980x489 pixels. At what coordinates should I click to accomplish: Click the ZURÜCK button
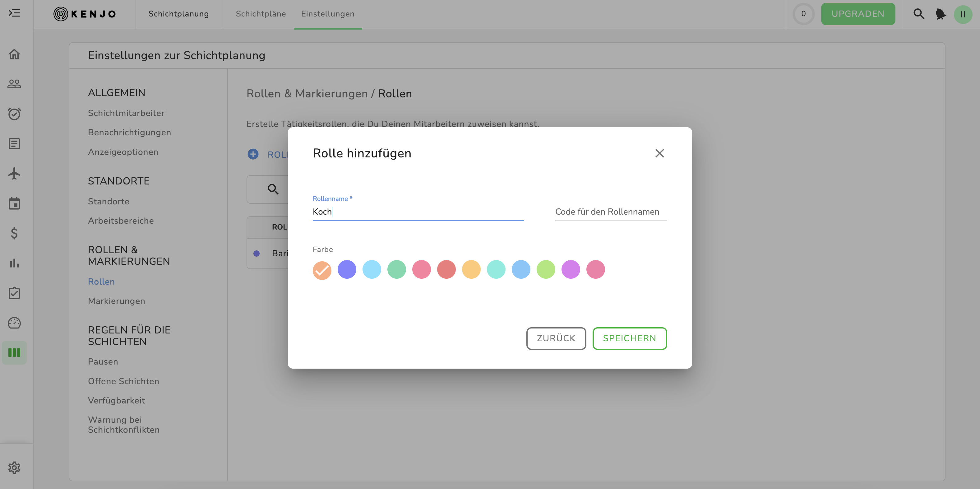pyautogui.click(x=556, y=338)
